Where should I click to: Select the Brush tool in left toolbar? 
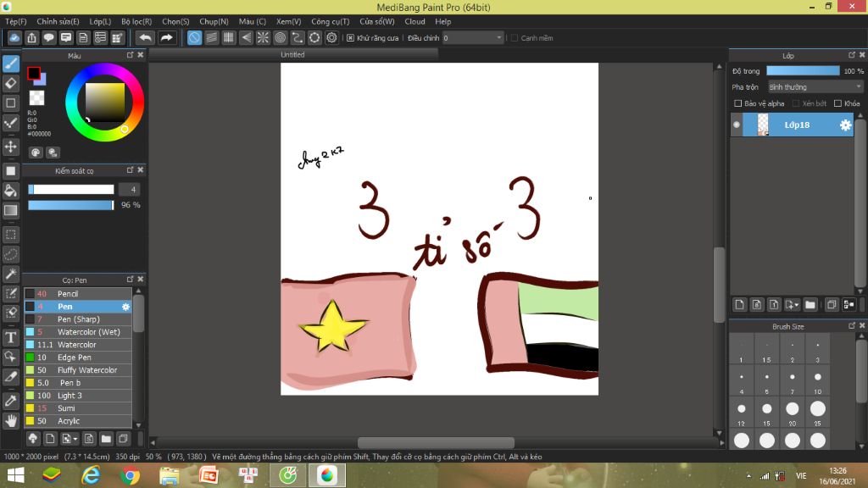click(x=10, y=64)
